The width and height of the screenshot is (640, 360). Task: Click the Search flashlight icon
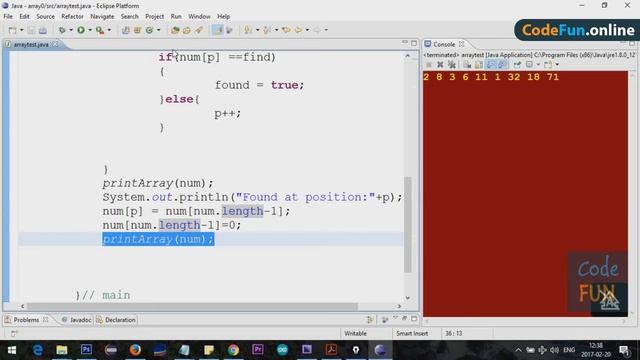tap(199, 30)
